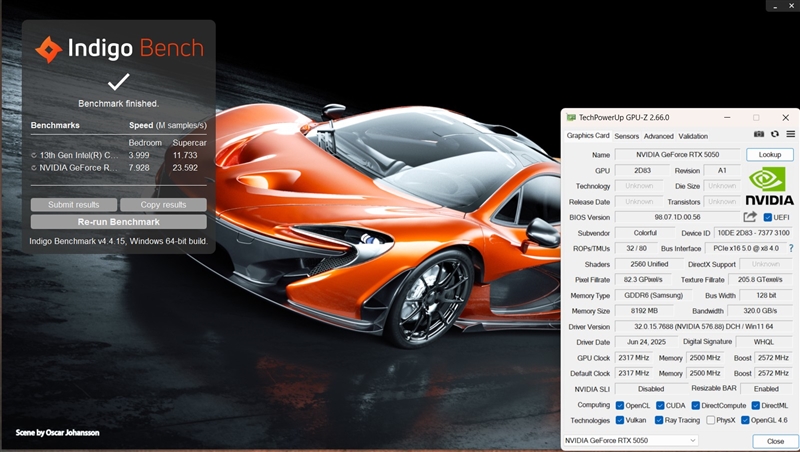This screenshot has height=452, width=800.
Task: Click the GPU-Z refresh icon
Action: pyautogui.click(x=774, y=134)
